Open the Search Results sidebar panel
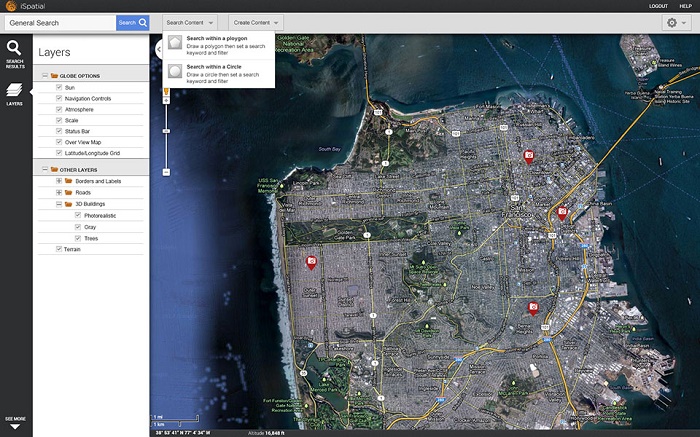700x437 pixels. [x=15, y=53]
